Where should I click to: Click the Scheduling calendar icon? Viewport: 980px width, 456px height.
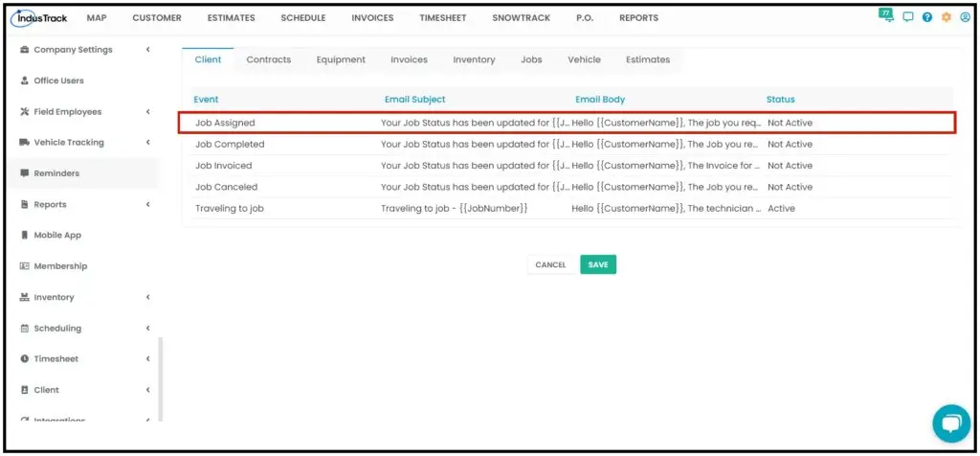click(x=25, y=329)
